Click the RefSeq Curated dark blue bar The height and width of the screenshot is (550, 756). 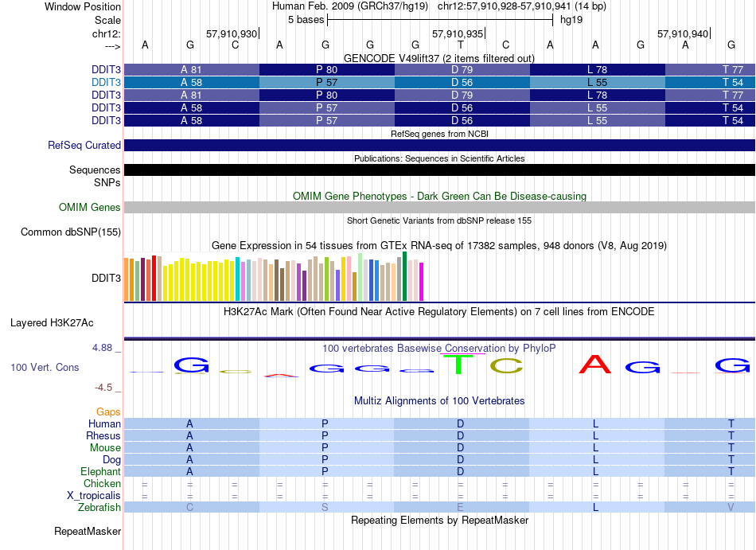click(x=439, y=145)
